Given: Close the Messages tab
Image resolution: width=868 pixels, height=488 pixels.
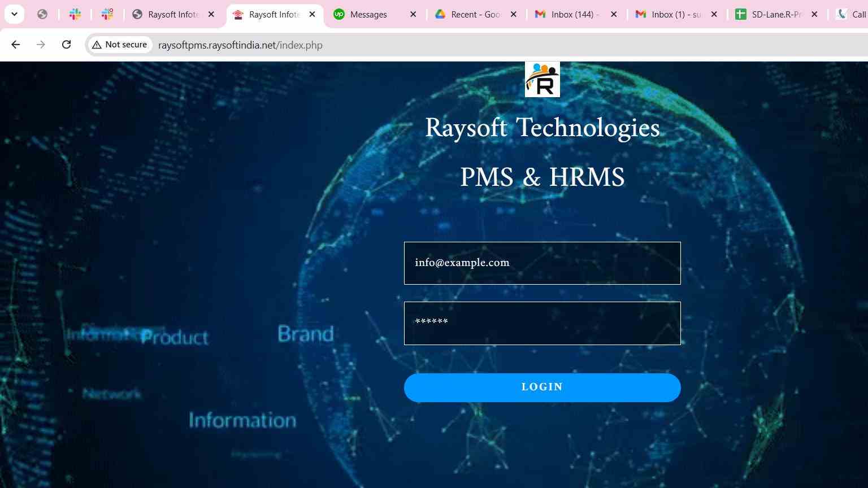Looking at the screenshot, I should (x=413, y=14).
